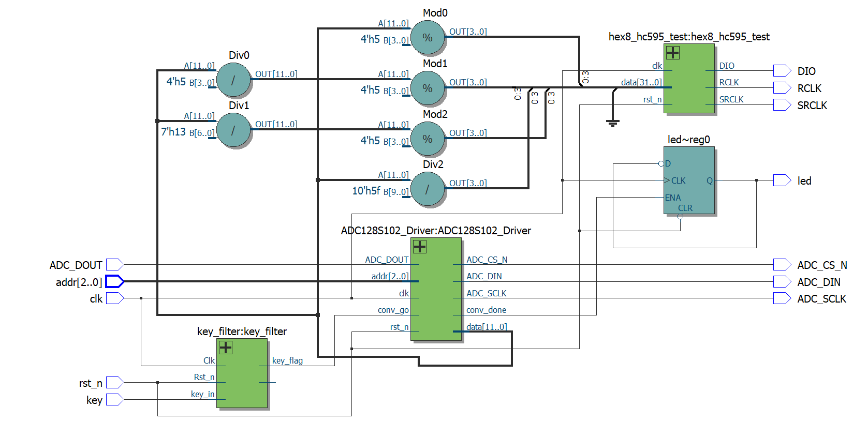
Task: Select the ADC_DOUT input pin symbol
Action: click(x=115, y=265)
